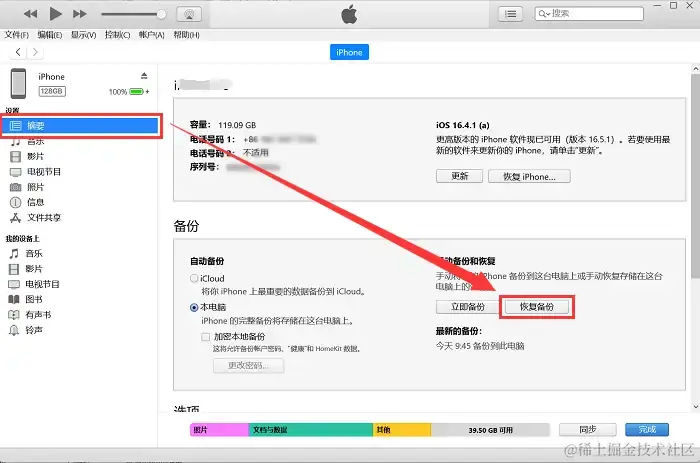
Task: Click the 39.50 GB 可用 storage segment
Action: point(490,430)
